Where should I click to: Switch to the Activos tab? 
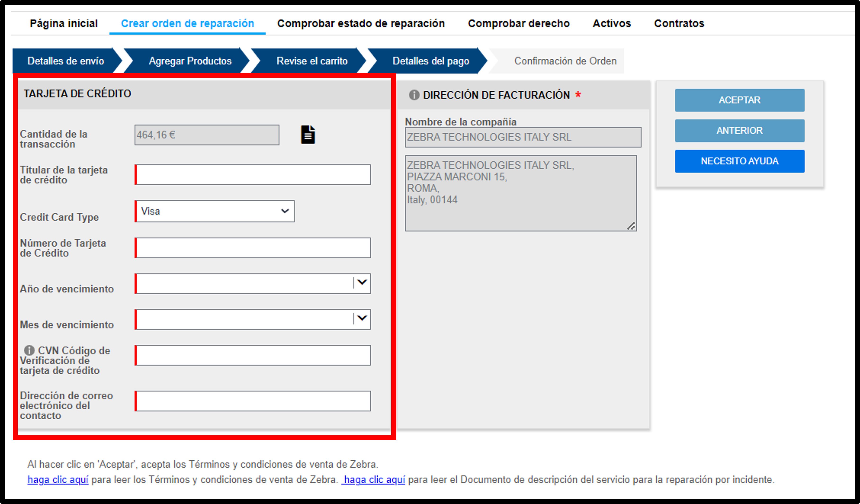tap(612, 23)
